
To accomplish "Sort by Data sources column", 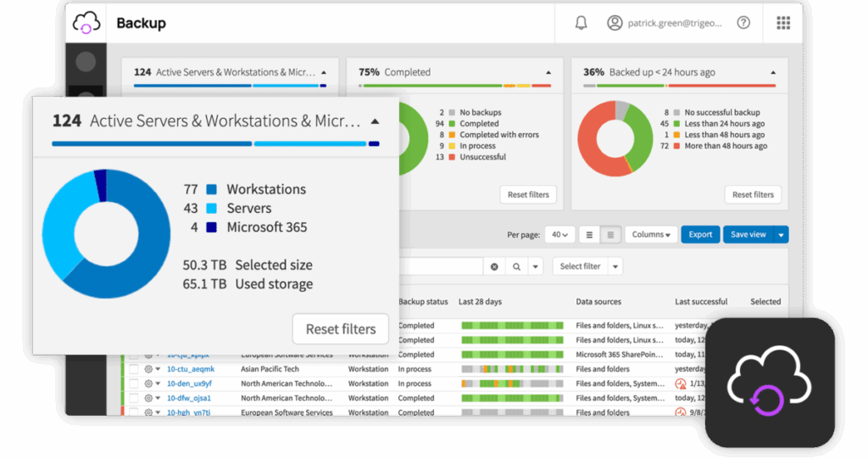I will point(598,302).
